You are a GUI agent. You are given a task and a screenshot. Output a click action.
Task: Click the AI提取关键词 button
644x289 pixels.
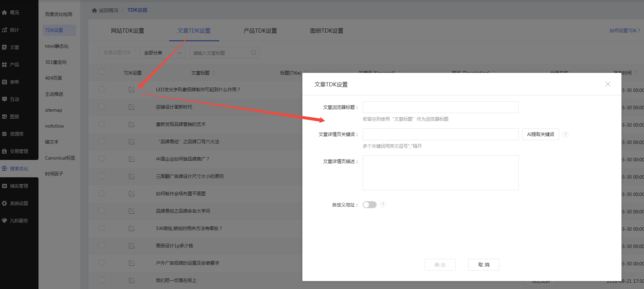pos(541,134)
